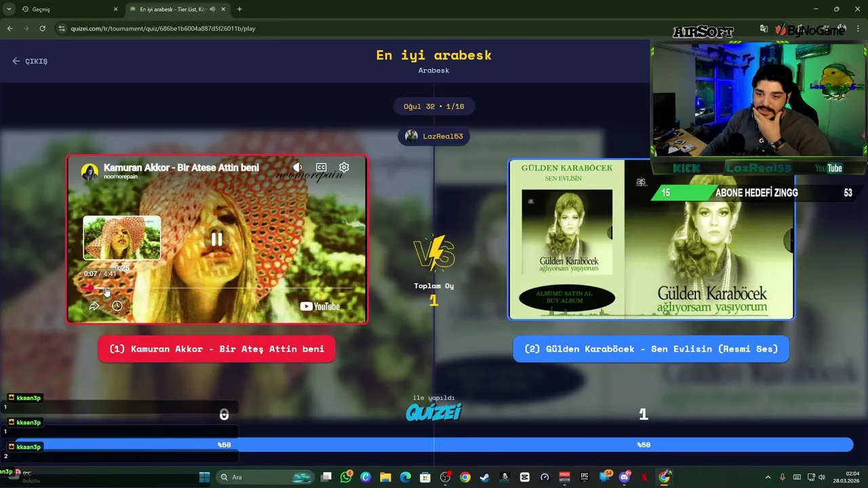Open Task View on the taskbar
868x488 pixels.
(326, 477)
